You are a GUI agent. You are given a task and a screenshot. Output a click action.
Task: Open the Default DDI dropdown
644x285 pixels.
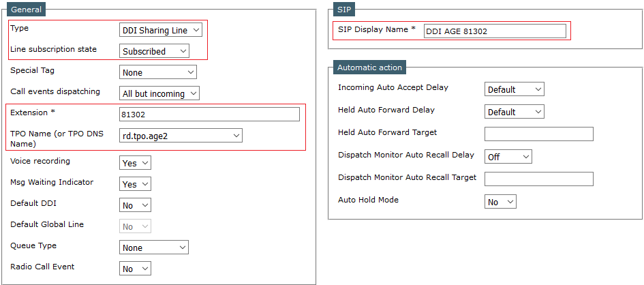[x=135, y=205]
